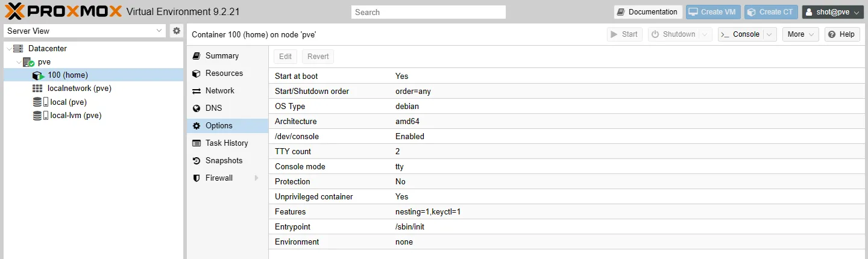Viewport: 868px width, 259px height.
Task: Open the Summary tab
Action: point(228,56)
